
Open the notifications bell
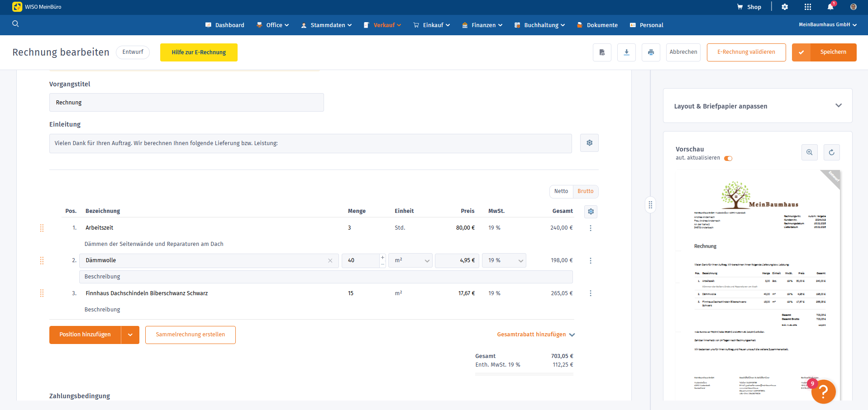[830, 7]
